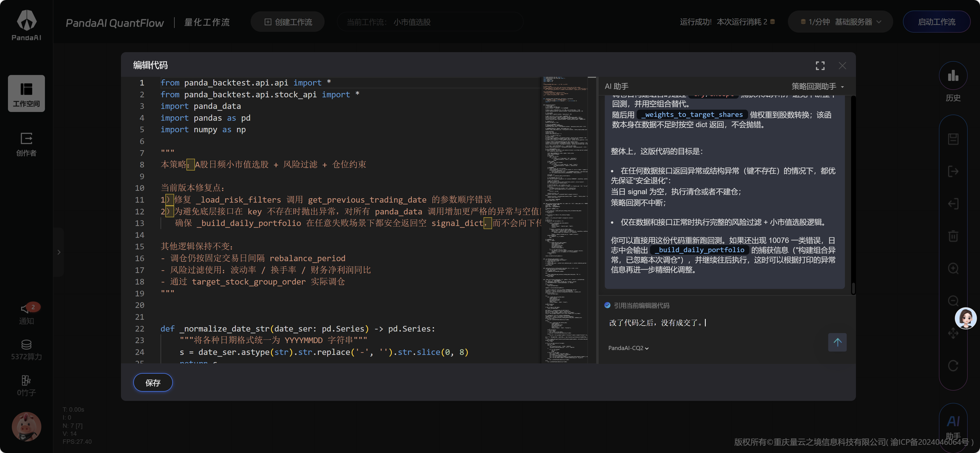Image resolution: width=980 pixels, height=453 pixels.
Task: Send the chat message with arrow button
Action: point(837,342)
